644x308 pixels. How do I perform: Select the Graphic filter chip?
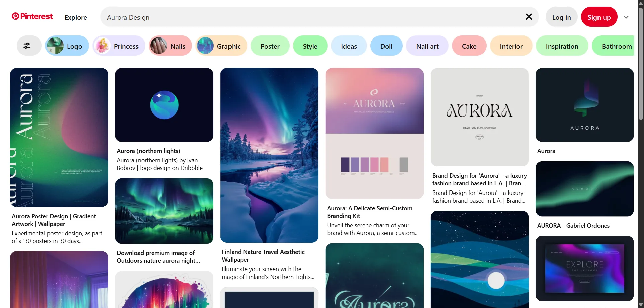(x=221, y=46)
